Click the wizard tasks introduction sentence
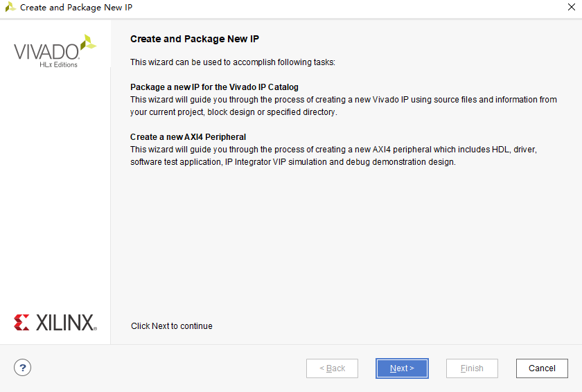The image size is (582, 392). pyautogui.click(x=233, y=62)
